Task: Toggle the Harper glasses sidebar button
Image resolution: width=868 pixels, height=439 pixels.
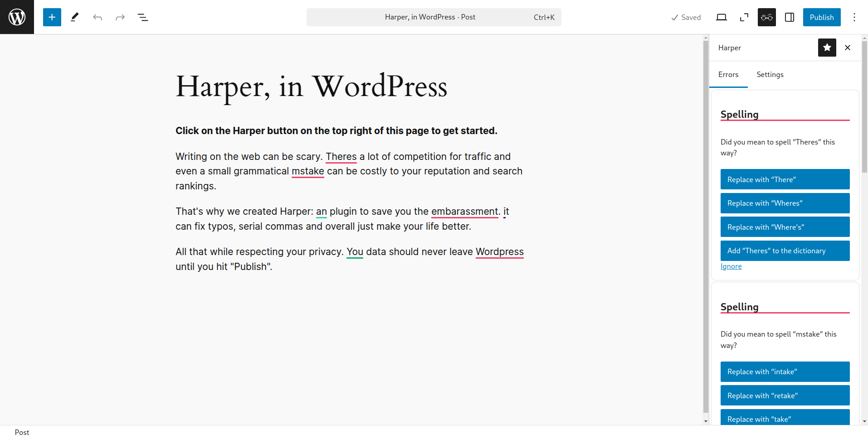Action: tap(767, 17)
